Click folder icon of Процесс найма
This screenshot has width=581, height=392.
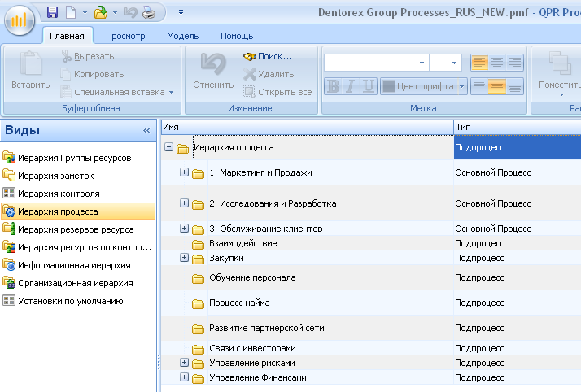198,303
